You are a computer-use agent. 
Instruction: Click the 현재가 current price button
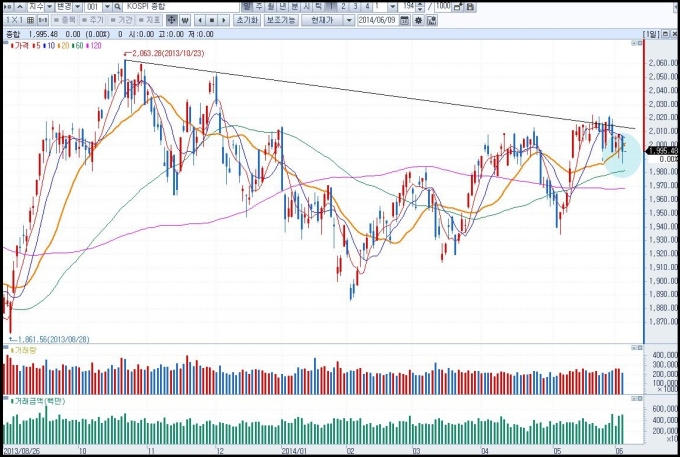point(322,20)
